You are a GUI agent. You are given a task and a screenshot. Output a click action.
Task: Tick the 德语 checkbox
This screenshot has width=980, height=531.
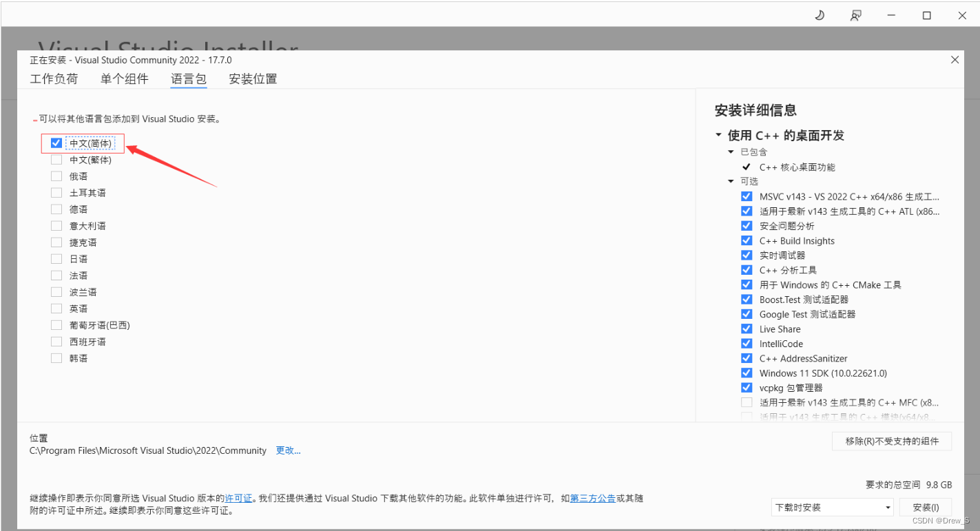coord(56,209)
